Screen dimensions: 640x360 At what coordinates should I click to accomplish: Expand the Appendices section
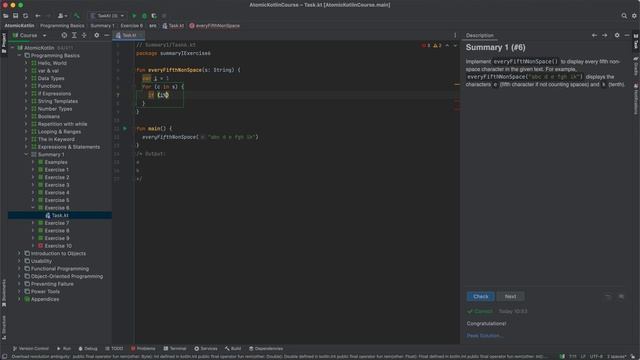tap(19, 299)
